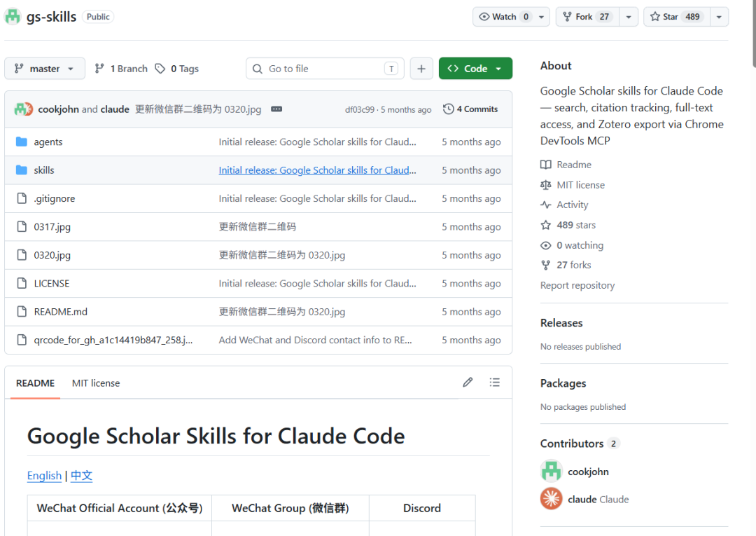Open the Star lists dropdown arrow
Viewport: 756px width, 536px height.
719,17
